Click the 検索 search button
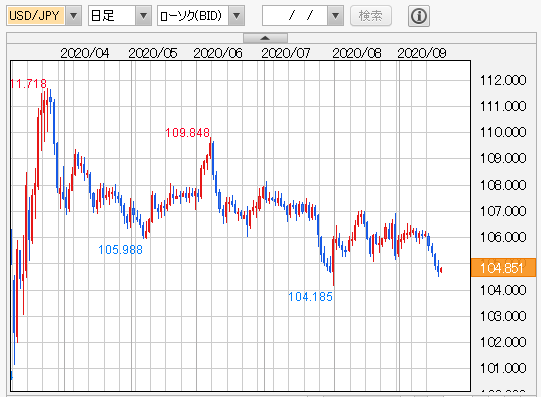Image resolution: width=541 pixels, height=397 pixels. click(371, 16)
